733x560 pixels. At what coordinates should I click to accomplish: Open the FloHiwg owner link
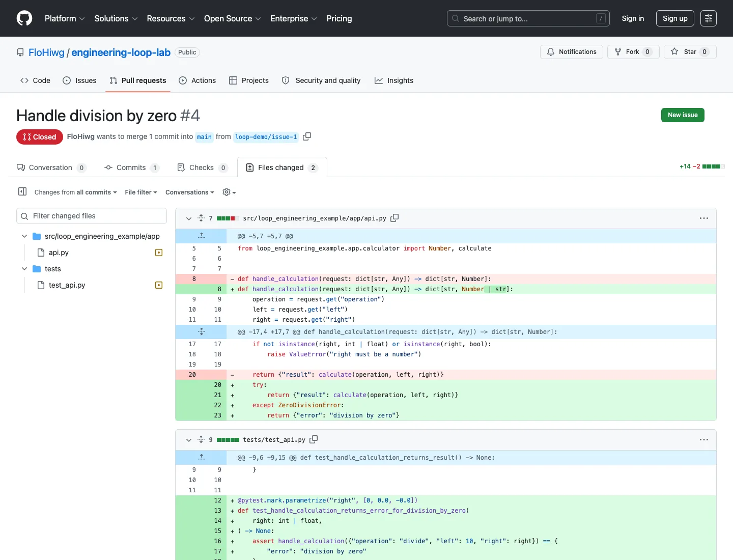[46, 52]
